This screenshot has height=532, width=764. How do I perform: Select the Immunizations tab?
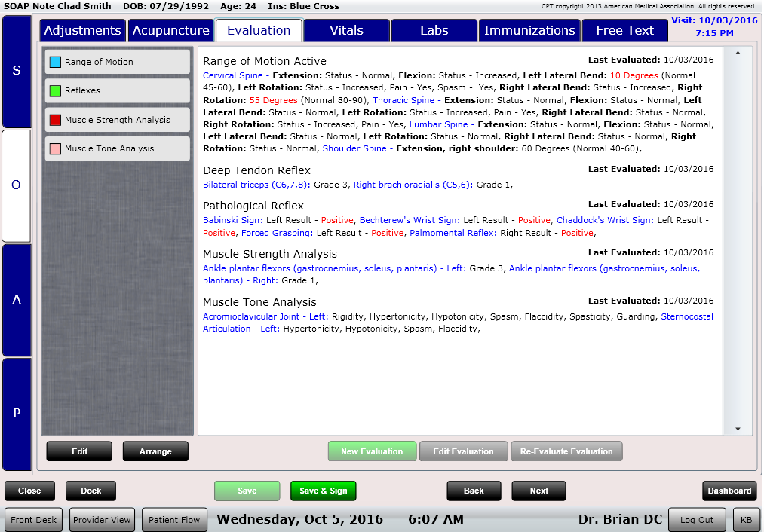529,31
